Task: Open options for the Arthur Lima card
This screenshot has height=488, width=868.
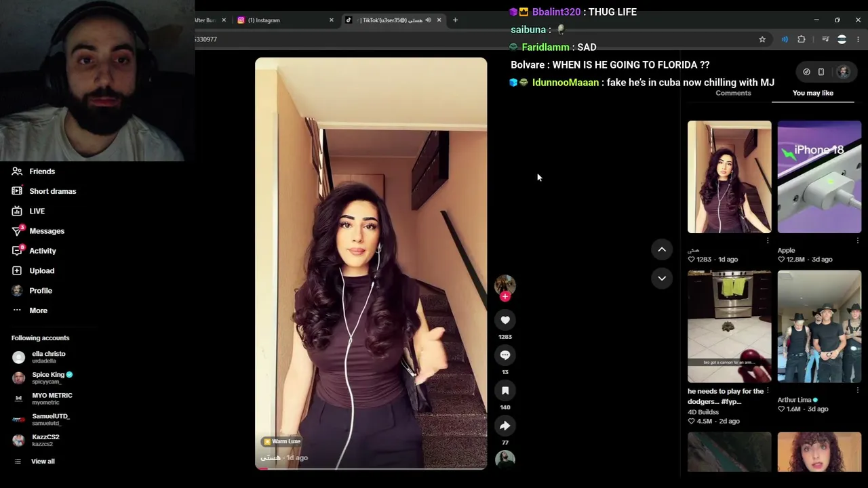Action: (x=858, y=390)
